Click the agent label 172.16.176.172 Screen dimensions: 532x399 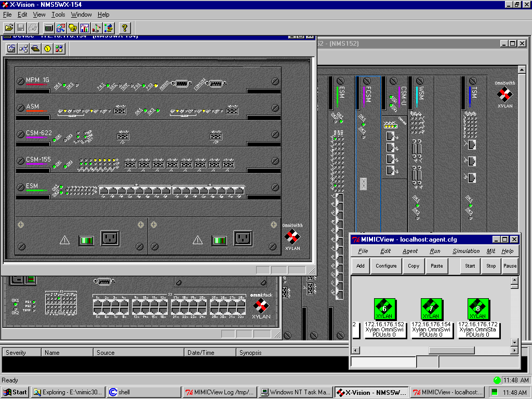(478, 324)
